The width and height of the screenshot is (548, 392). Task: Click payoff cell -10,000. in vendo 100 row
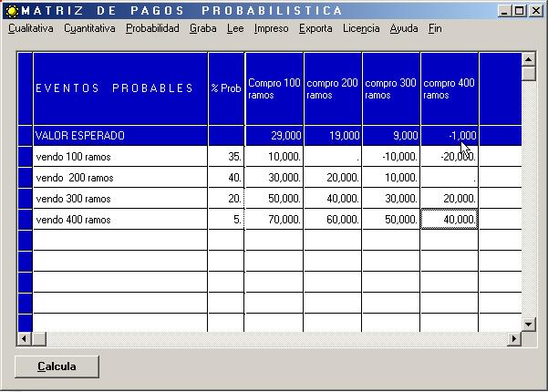click(x=391, y=157)
